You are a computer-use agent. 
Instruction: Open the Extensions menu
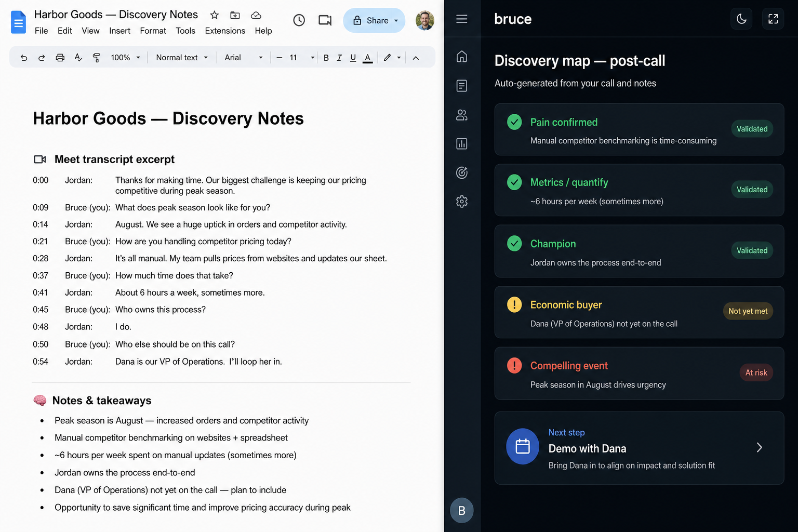coord(225,31)
